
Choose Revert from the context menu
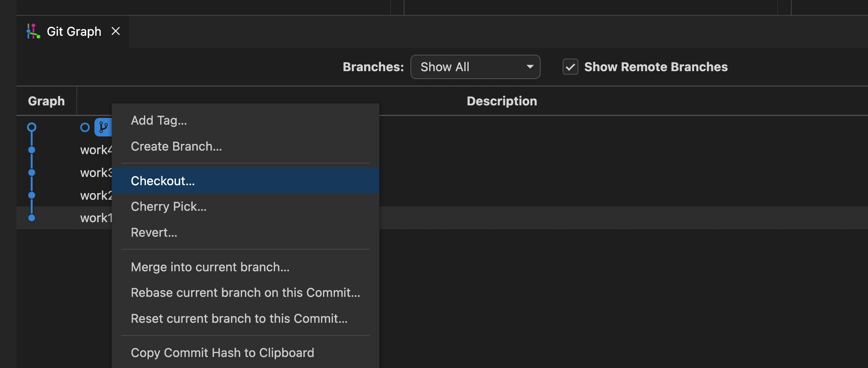pos(154,232)
